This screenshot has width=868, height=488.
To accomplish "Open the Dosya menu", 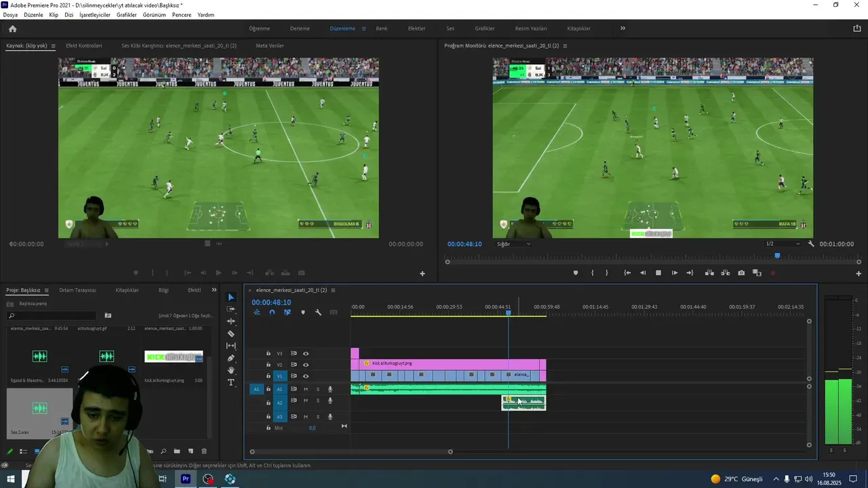I will pyautogui.click(x=10, y=14).
